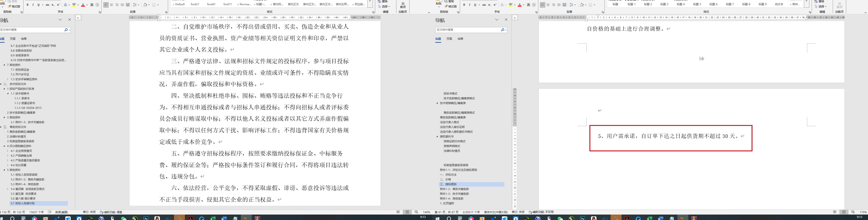Screen dimensions: 868x220
Task: Select '法定代表人身份证明' in right navigation
Action: tap(452, 127)
